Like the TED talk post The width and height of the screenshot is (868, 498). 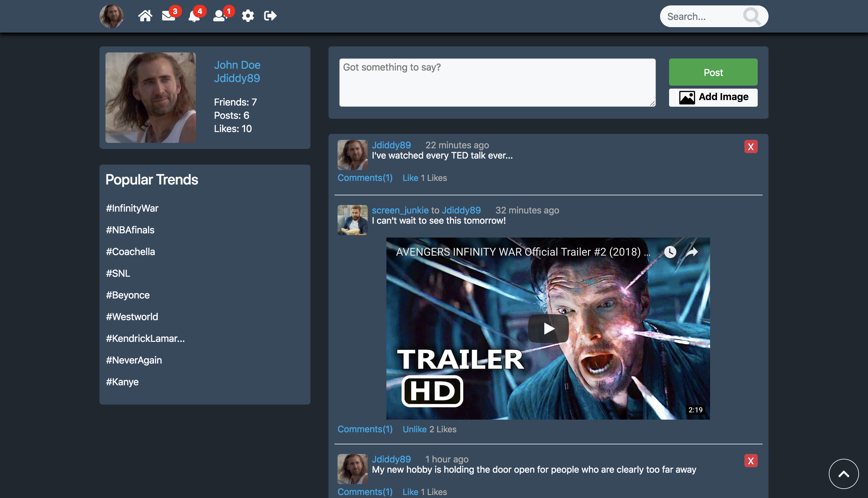click(410, 178)
